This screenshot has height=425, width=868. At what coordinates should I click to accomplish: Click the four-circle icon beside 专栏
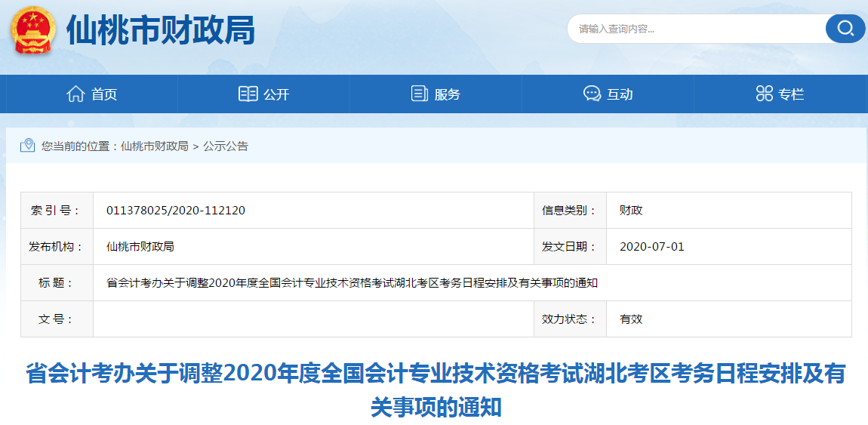(x=764, y=94)
